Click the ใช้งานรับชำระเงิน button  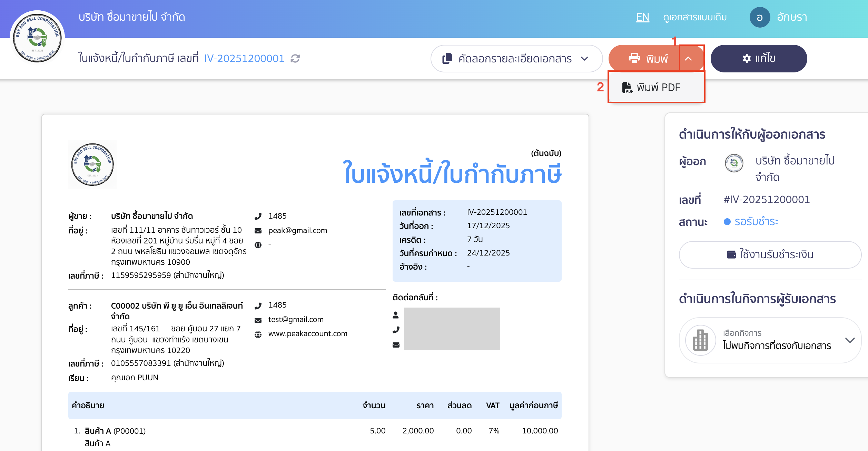[770, 254]
